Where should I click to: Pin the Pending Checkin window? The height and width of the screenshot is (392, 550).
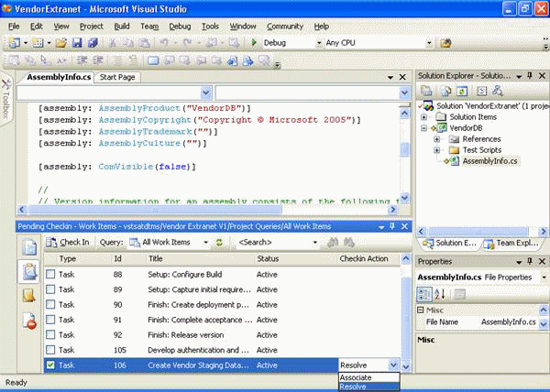click(x=392, y=226)
